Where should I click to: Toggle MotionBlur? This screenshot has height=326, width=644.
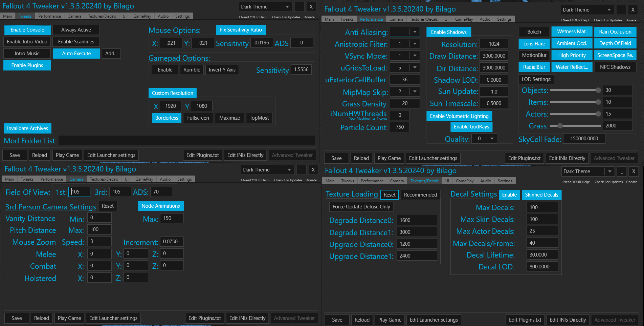click(x=534, y=55)
